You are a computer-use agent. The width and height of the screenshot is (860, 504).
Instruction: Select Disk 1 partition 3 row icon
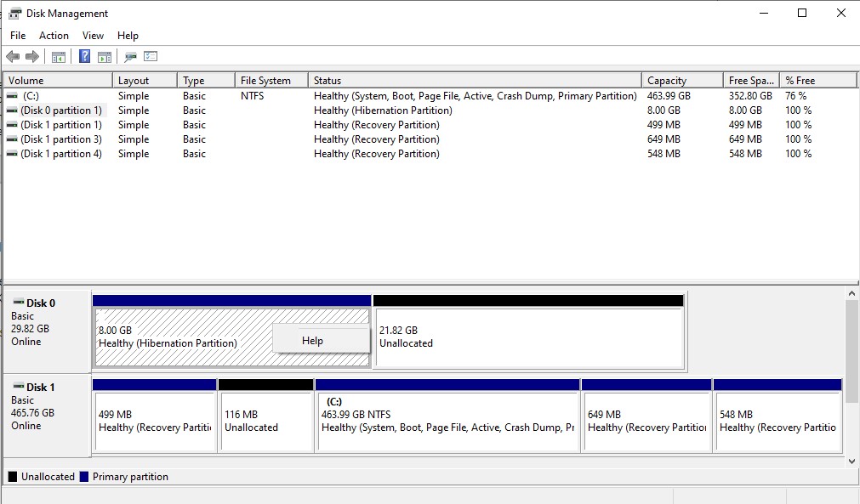12,139
